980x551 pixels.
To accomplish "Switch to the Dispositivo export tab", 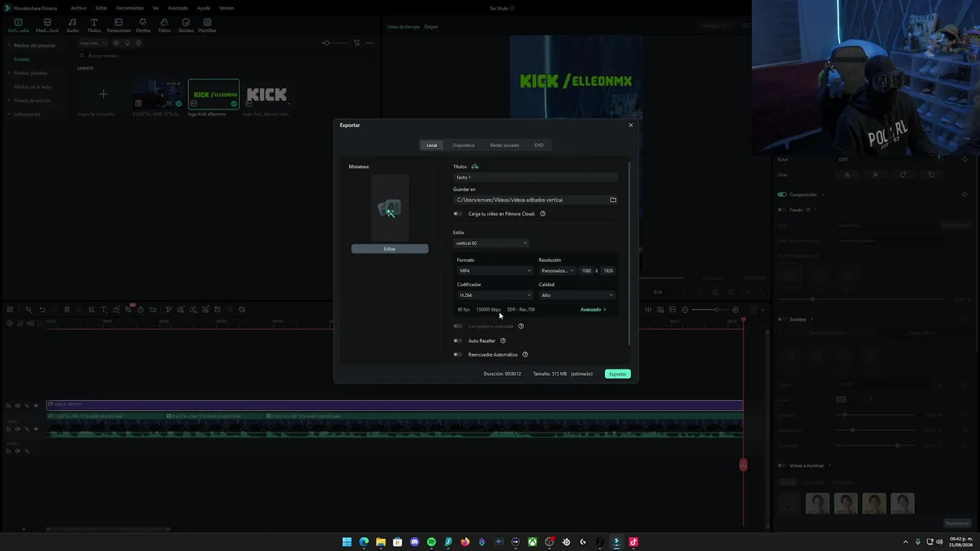I will point(463,145).
